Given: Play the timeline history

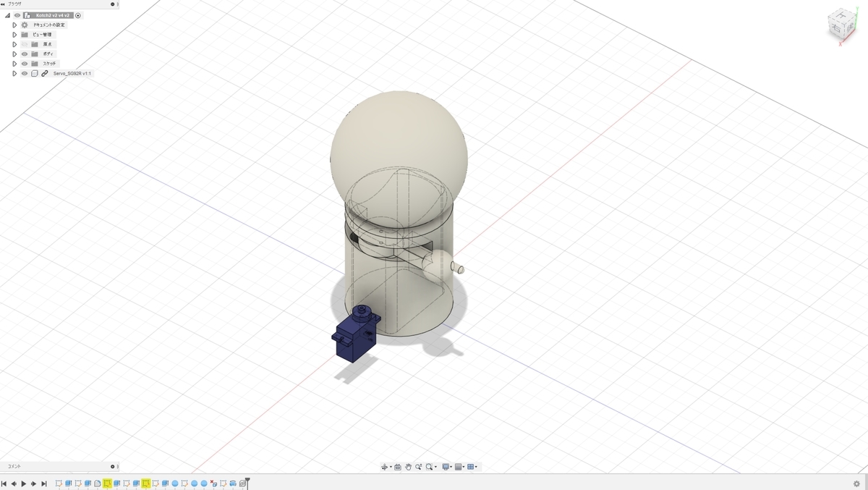Looking at the screenshot, I should 23,483.
